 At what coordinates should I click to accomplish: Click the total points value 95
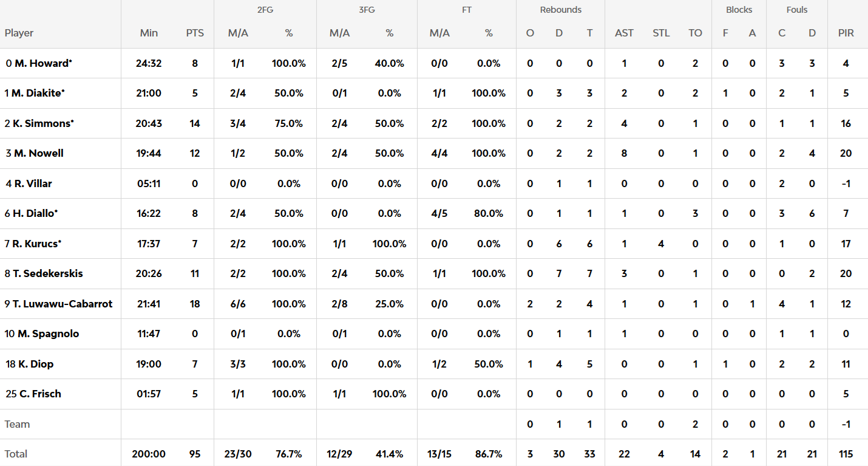coord(195,454)
